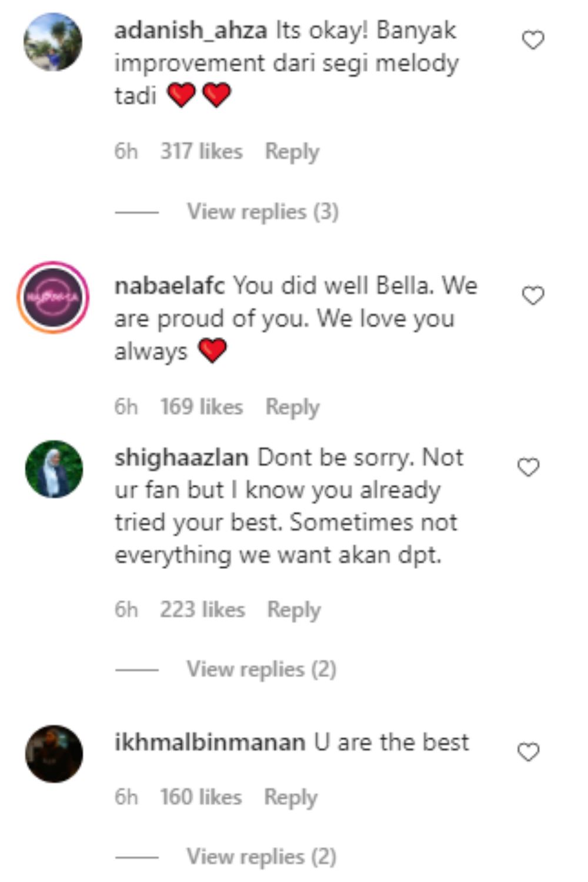588x882 pixels.
Task: Like adanish_ahza's comment using the heart icon
Action: coord(533,39)
